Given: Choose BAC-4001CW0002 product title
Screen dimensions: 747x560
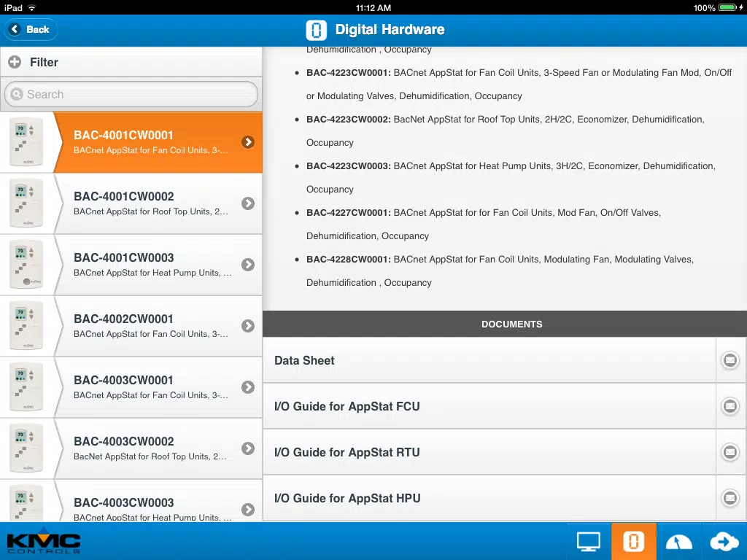Looking at the screenshot, I should 124,196.
